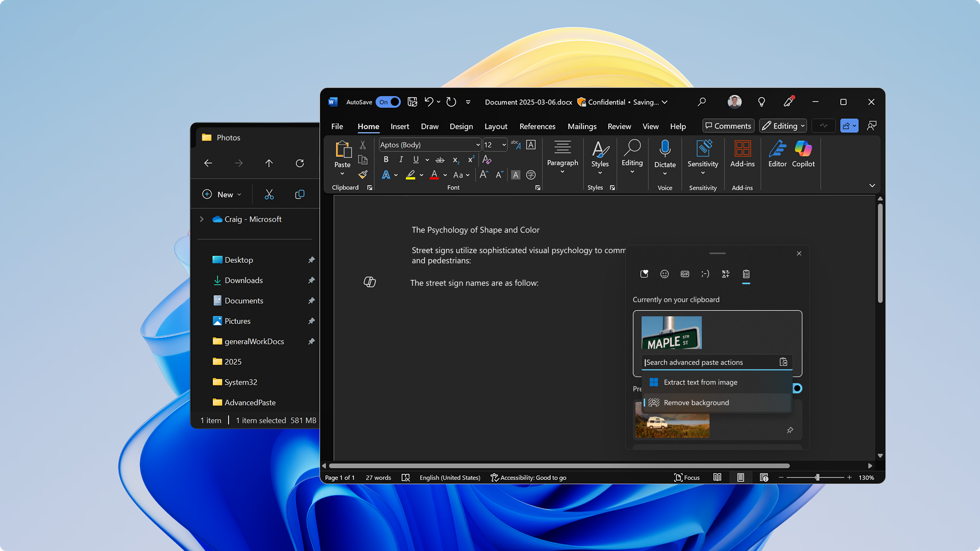Open the Symbols tab in panel
Screen dimensions: 980x551
click(726, 274)
